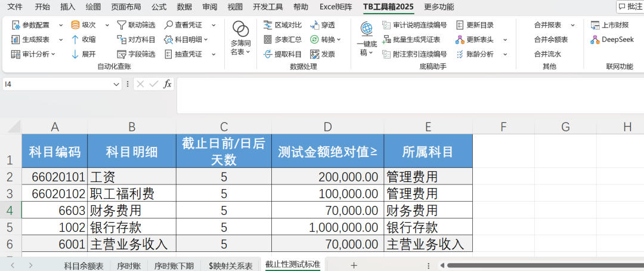The width and height of the screenshot is (644, 271).
Task: Switch to 序时账下期 sheet
Action: click(174, 266)
